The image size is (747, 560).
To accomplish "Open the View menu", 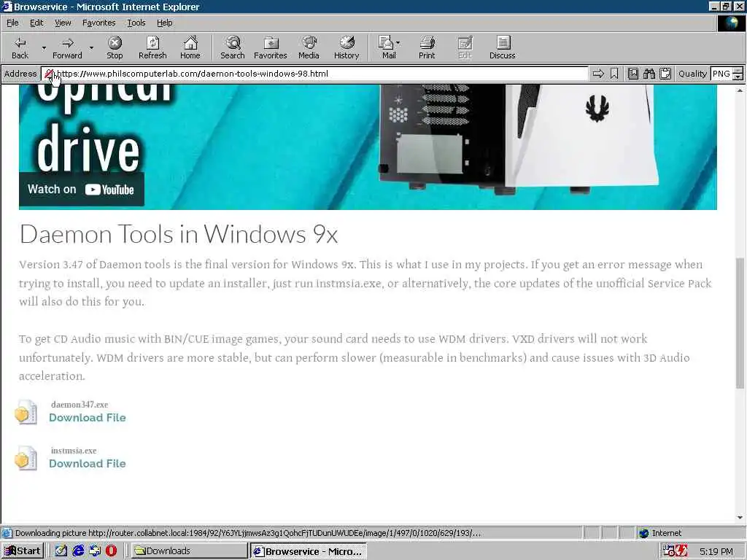I will coord(63,23).
